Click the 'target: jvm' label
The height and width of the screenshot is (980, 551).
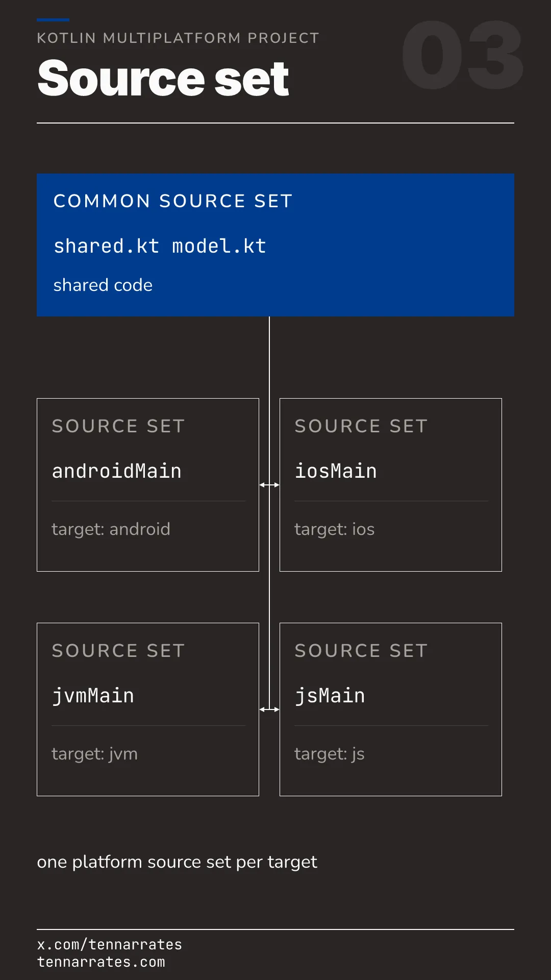pos(95,754)
